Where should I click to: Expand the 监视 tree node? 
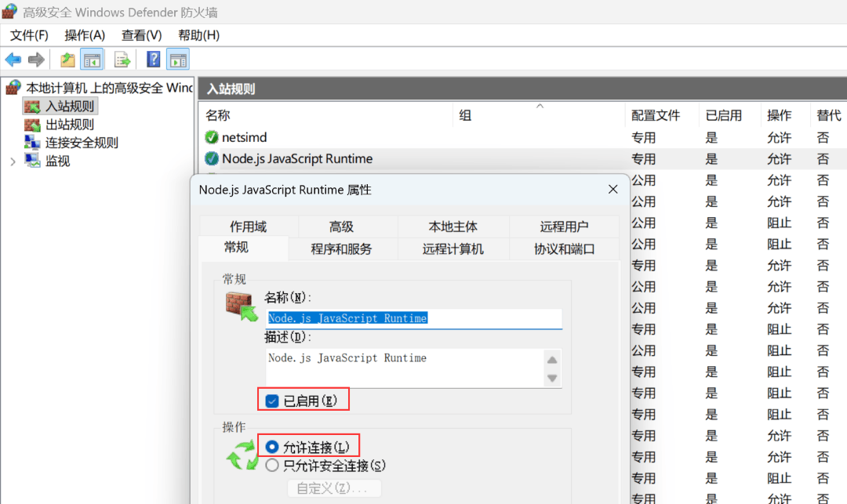click(13, 161)
